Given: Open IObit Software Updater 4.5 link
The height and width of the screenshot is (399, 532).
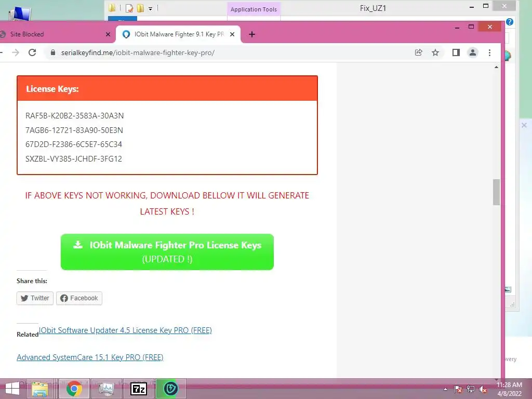Looking at the screenshot, I should coord(125,330).
